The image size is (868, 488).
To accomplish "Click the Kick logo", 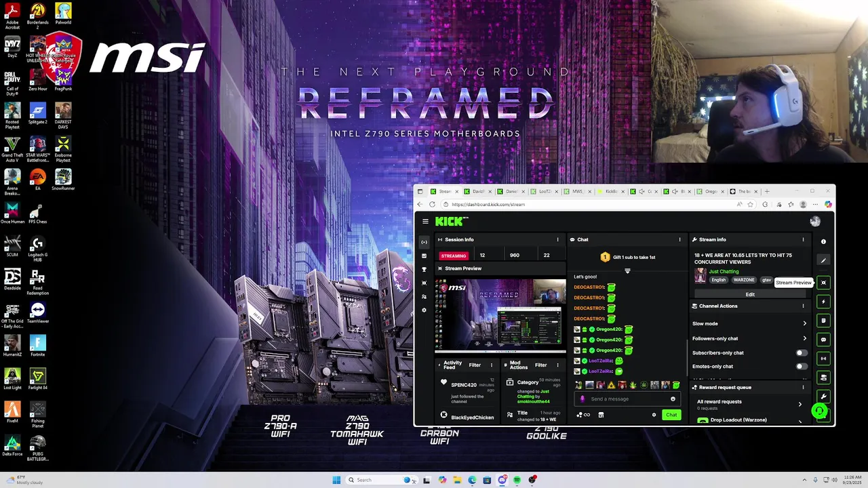I will coord(451,221).
